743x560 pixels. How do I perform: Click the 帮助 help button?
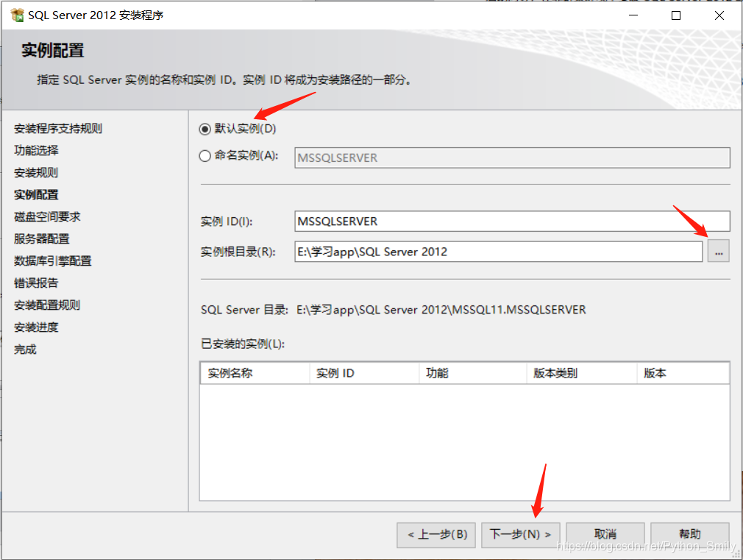point(689,535)
